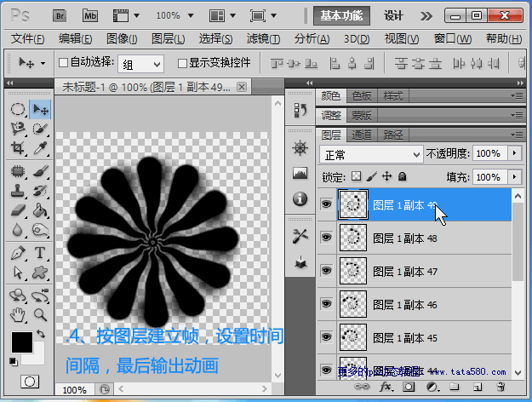Delete the selected layer with trash icon
The height and width of the screenshot is (402, 532).
(501, 387)
